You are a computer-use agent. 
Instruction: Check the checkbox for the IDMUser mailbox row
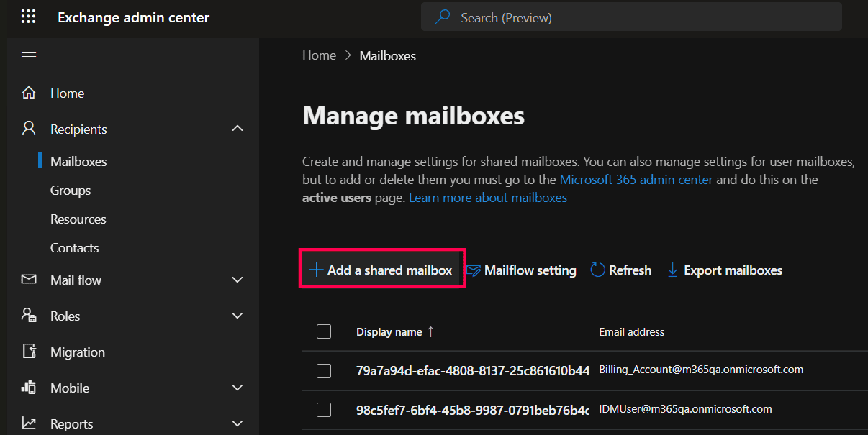click(324, 409)
